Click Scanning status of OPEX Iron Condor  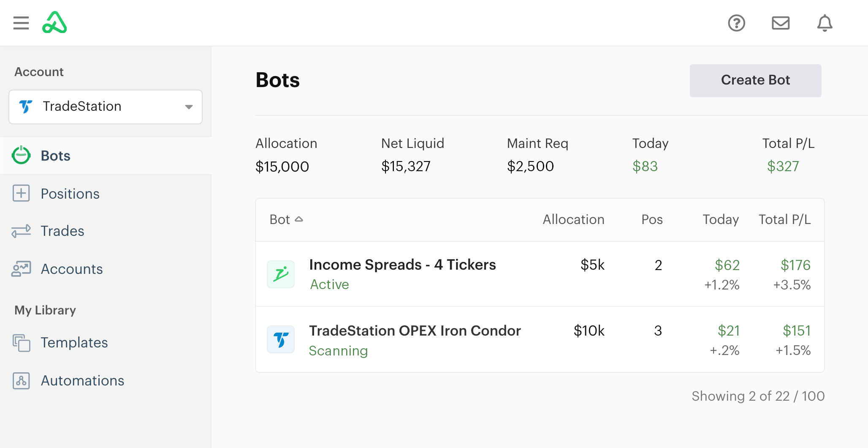(x=338, y=351)
